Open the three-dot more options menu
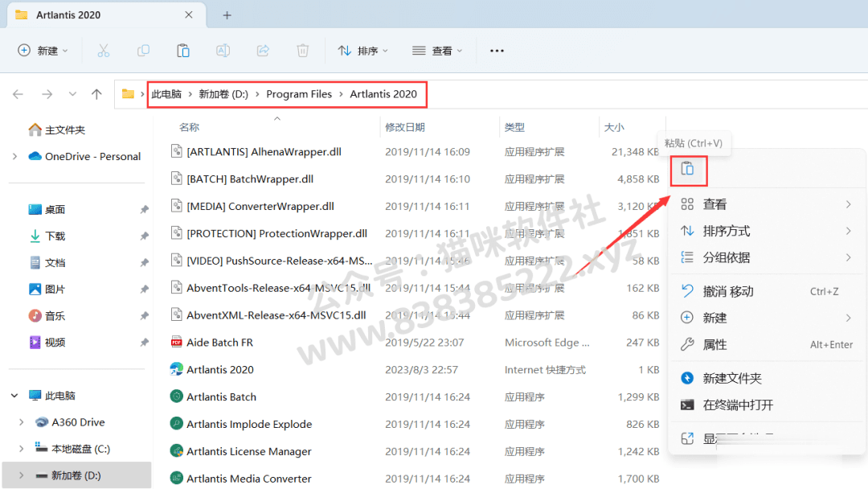This screenshot has width=868, height=489. (x=497, y=51)
